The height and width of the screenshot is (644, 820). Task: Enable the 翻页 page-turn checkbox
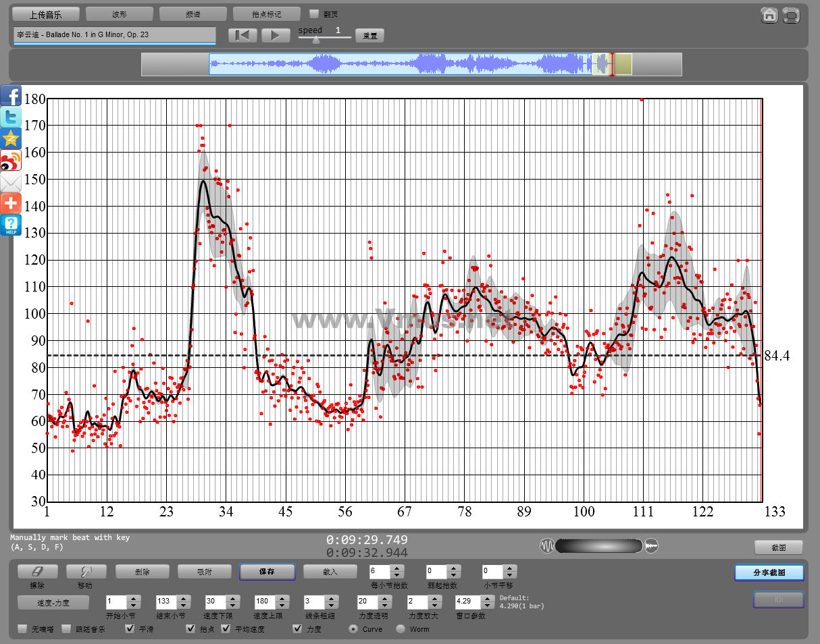pyautogui.click(x=314, y=14)
